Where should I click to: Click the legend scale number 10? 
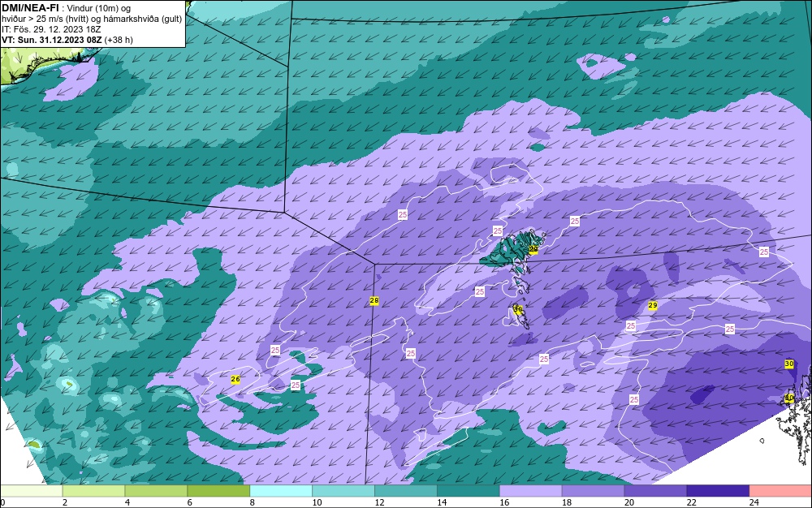[x=317, y=502]
